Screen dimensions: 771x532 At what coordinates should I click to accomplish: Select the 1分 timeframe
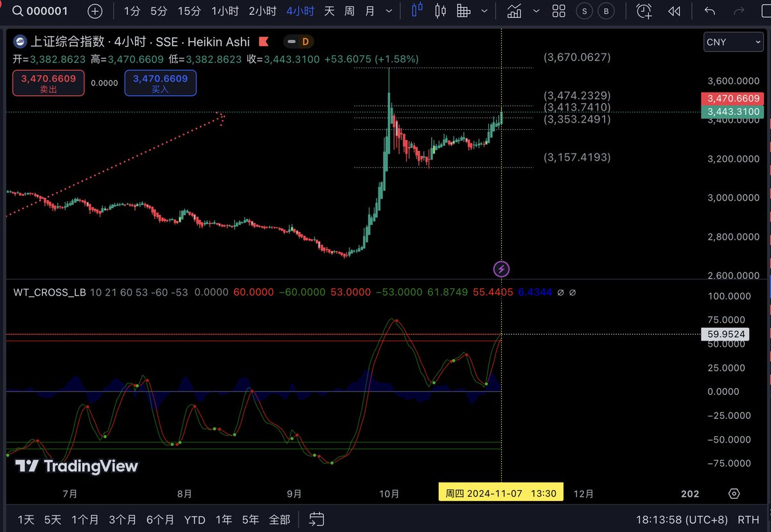(132, 11)
